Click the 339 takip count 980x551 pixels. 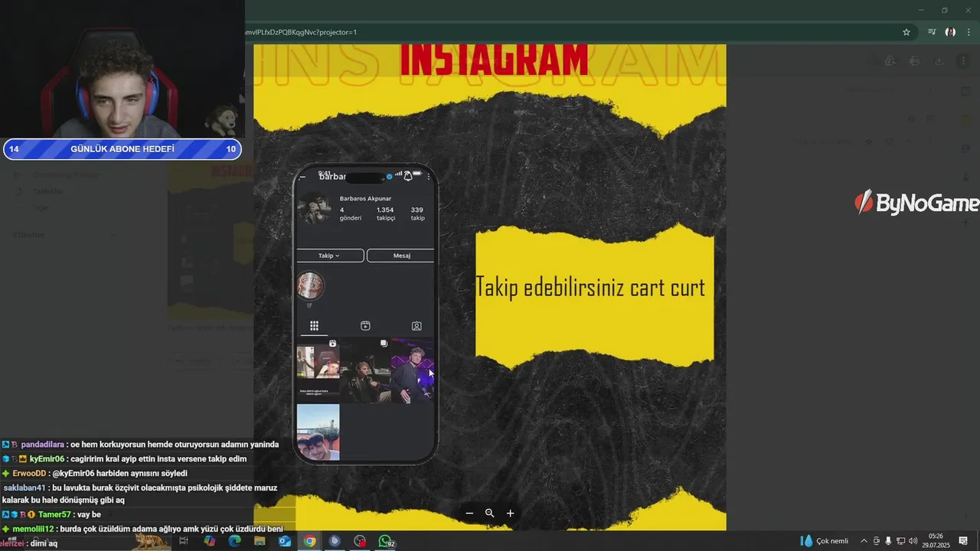pos(417,214)
